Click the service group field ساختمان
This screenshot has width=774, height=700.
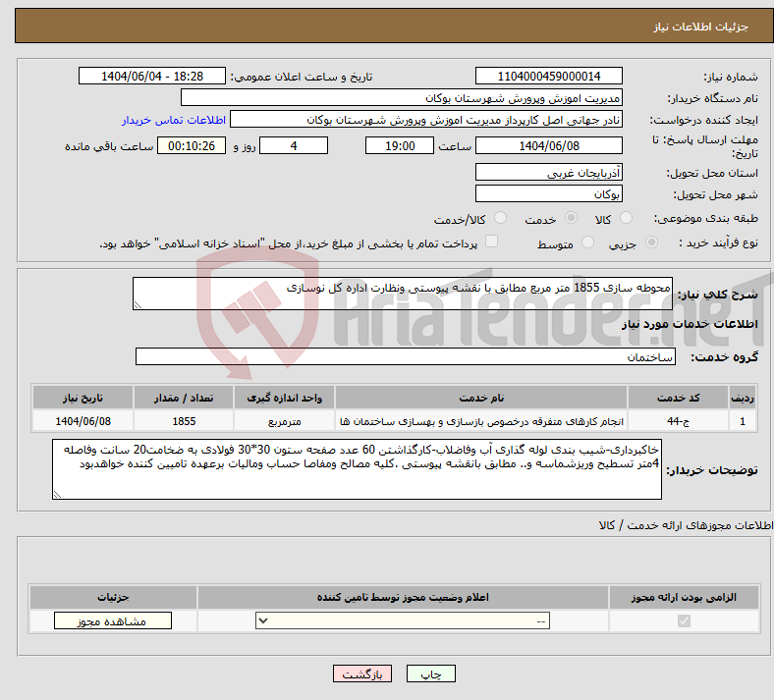(x=406, y=356)
